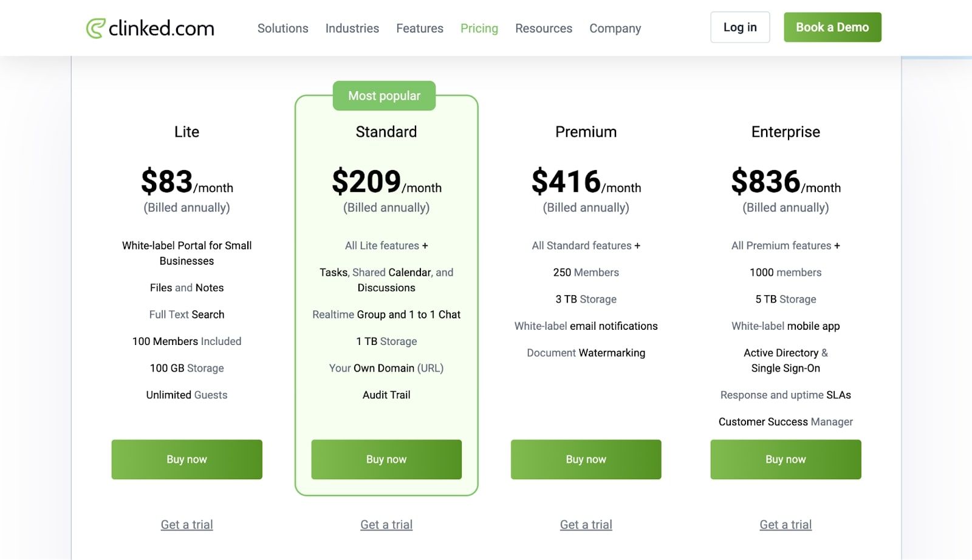Open the Industries menu
Viewport: 972px width, 560px height.
point(352,29)
